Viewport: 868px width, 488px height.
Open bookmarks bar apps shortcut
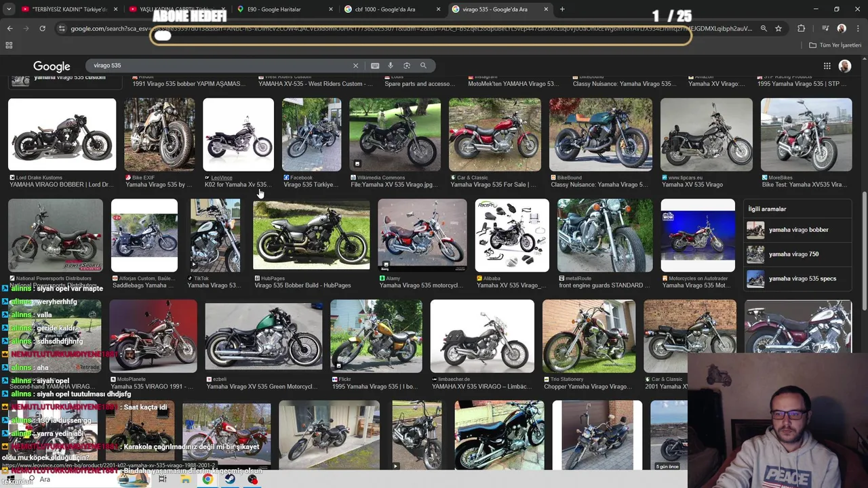[x=9, y=45]
